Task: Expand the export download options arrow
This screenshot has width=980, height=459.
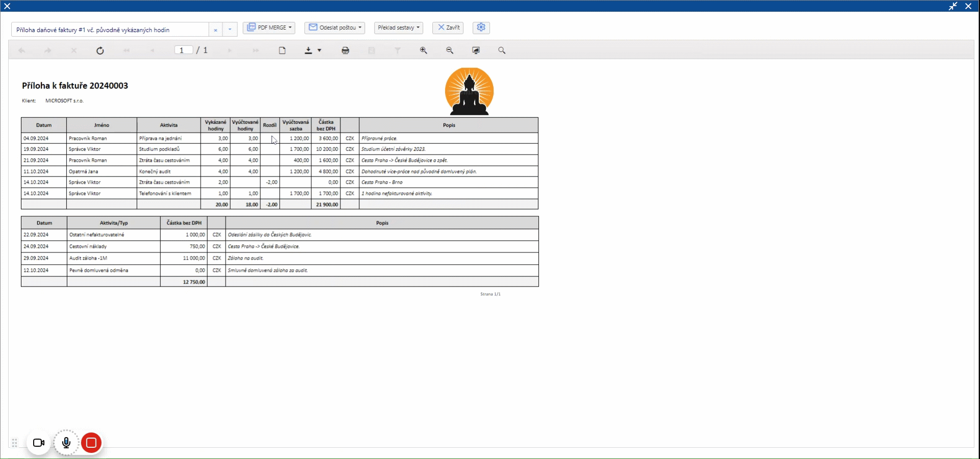Action: click(320, 50)
